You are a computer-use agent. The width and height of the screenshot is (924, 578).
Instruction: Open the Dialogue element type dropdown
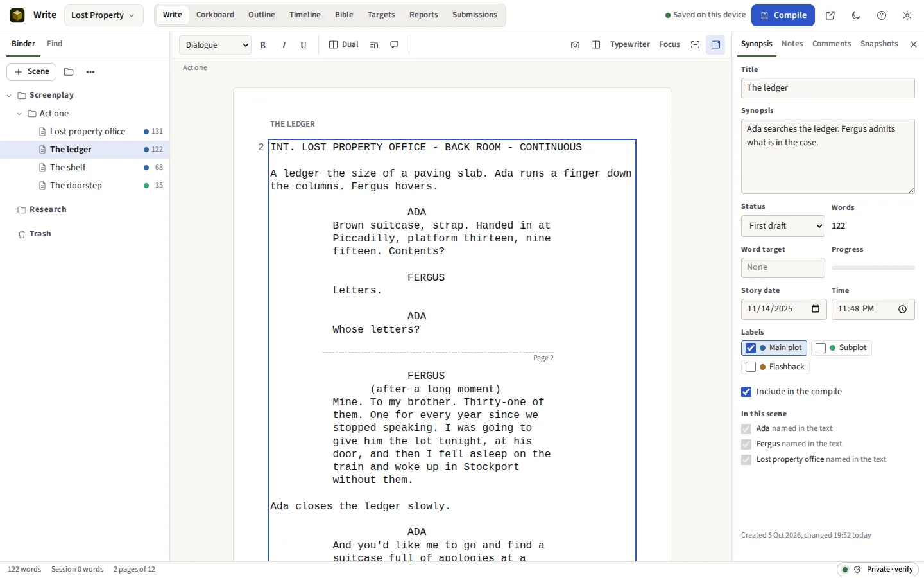click(x=215, y=45)
